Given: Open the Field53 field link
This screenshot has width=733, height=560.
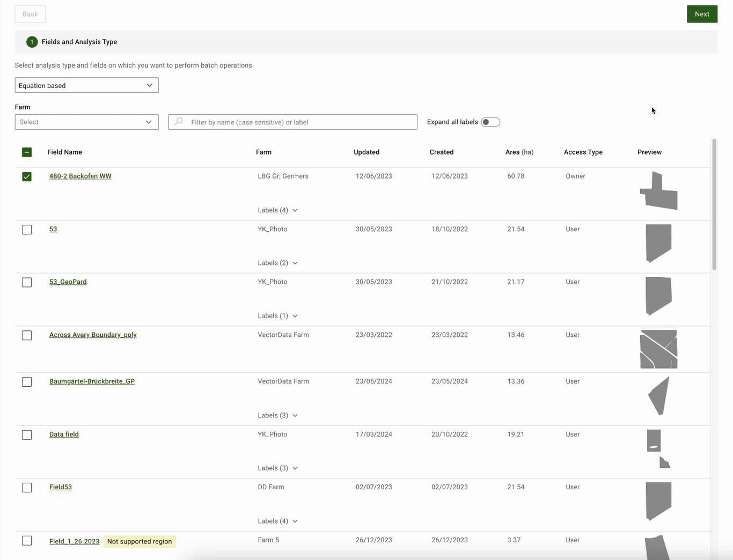Looking at the screenshot, I should pos(61,487).
